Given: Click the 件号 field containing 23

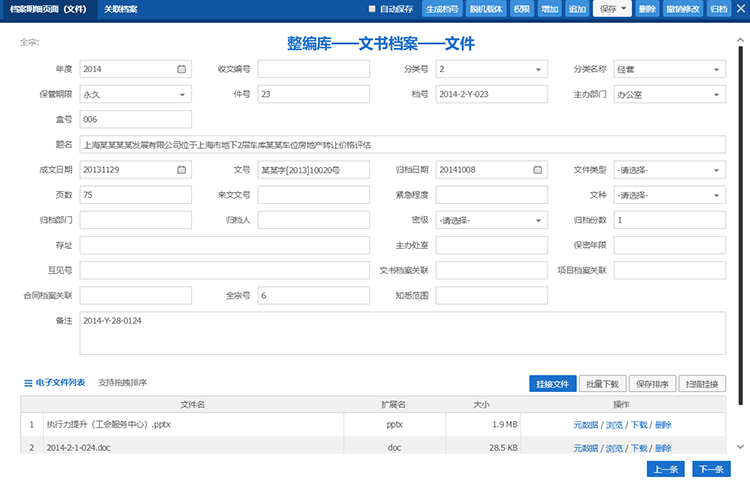Looking at the screenshot, I should coord(314,94).
